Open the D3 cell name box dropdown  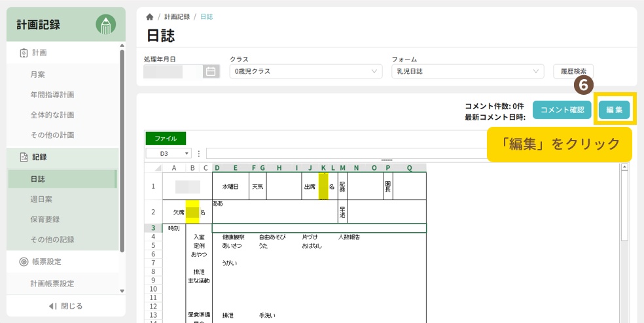[187, 153]
